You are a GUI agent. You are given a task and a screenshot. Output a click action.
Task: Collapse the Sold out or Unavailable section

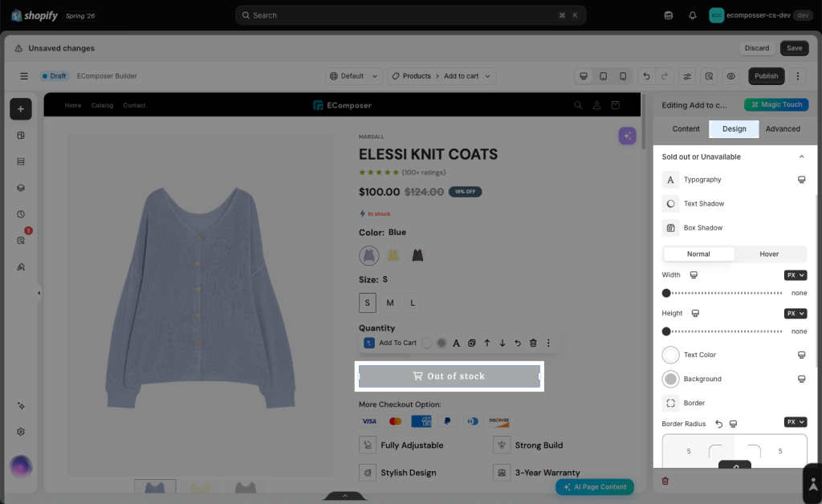[x=801, y=156]
